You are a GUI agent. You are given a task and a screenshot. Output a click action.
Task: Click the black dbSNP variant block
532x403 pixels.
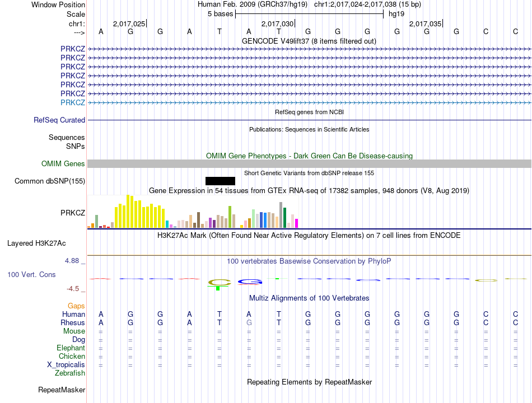(220, 181)
